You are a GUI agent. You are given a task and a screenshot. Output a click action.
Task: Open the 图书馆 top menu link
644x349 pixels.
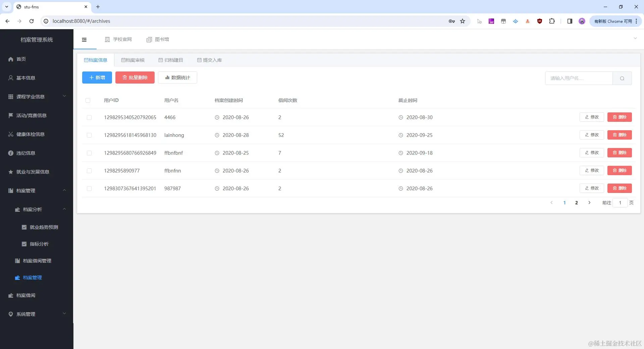tap(158, 40)
